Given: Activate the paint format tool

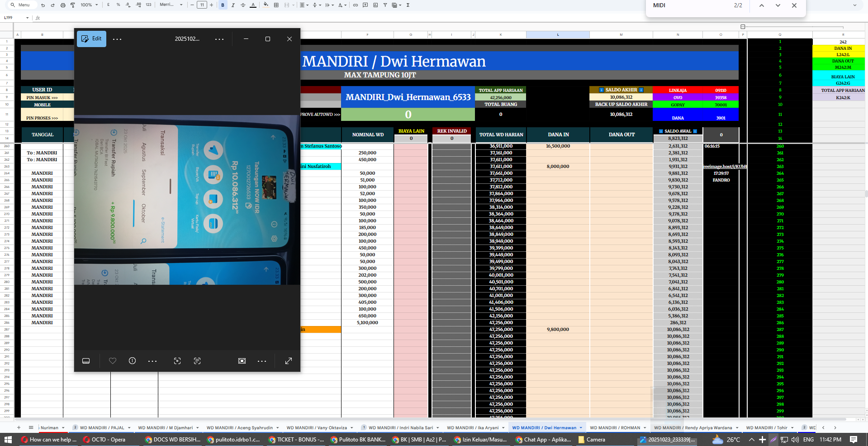Looking at the screenshot, I should pos(72,5).
